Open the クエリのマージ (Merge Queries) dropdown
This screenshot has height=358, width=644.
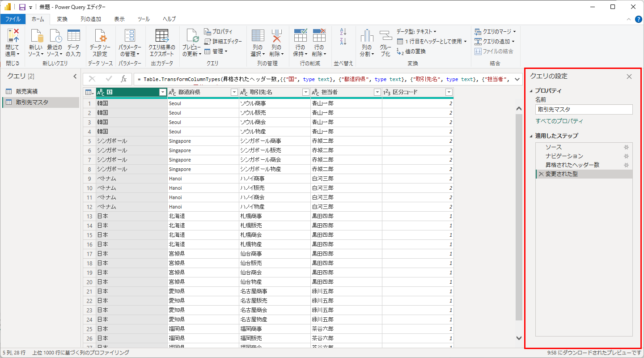pos(495,32)
